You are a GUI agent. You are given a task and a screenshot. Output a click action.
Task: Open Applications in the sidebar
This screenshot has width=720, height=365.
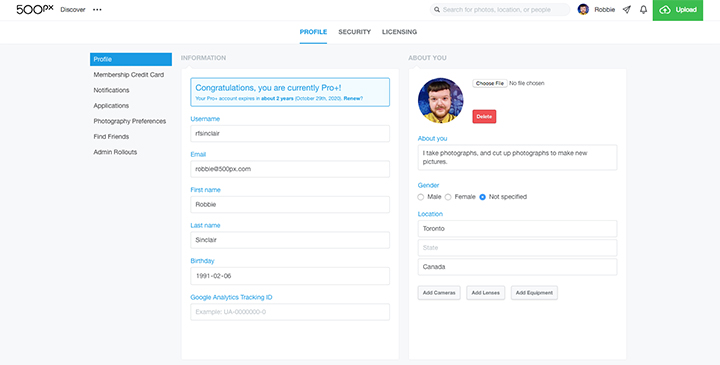pyautogui.click(x=111, y=106)
